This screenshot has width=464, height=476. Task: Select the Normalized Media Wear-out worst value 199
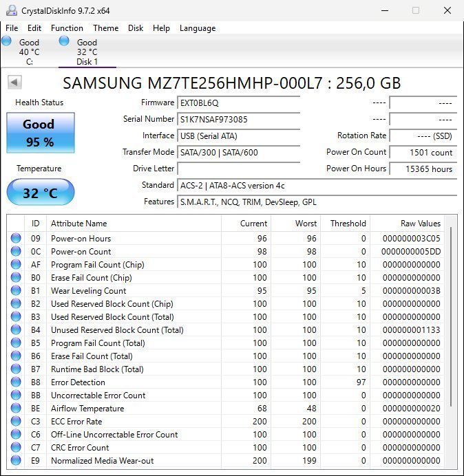point(309,460)
